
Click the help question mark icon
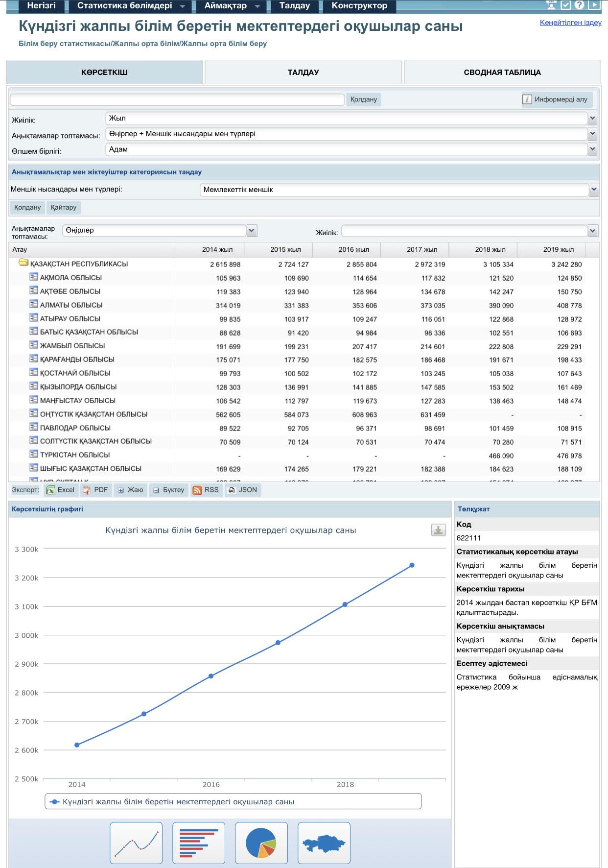(579, 5)
